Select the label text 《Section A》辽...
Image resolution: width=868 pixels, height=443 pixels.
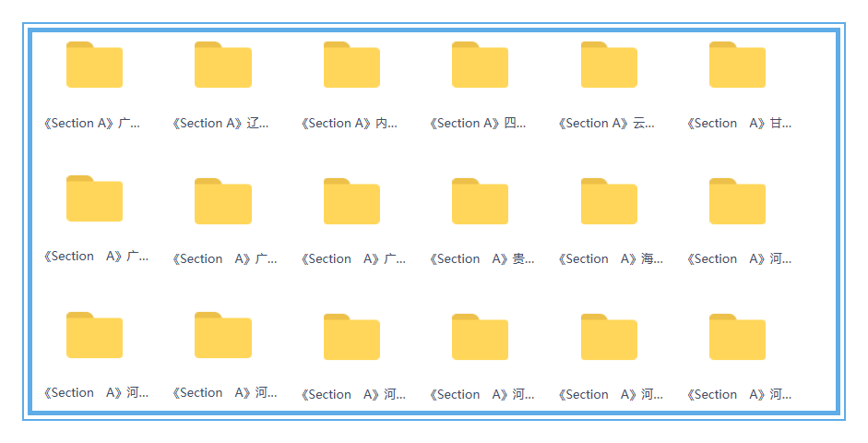(x=220, y=123)
